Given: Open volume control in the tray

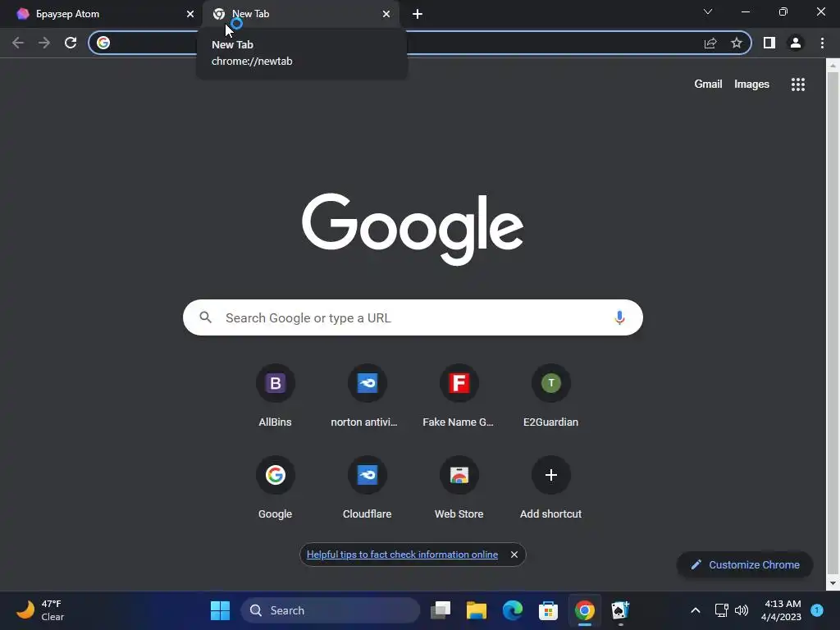Looking at the screenshot, I should [x=742, y=610].
